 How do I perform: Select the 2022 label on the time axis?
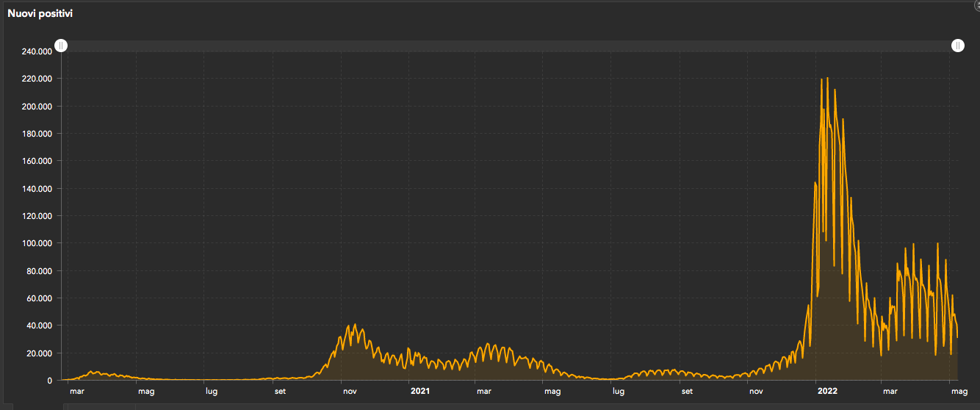[826, 392]
